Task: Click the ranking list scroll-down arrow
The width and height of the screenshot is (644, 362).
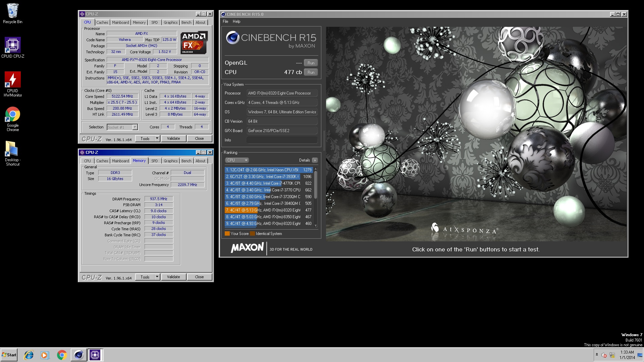Action: (315, 226)
